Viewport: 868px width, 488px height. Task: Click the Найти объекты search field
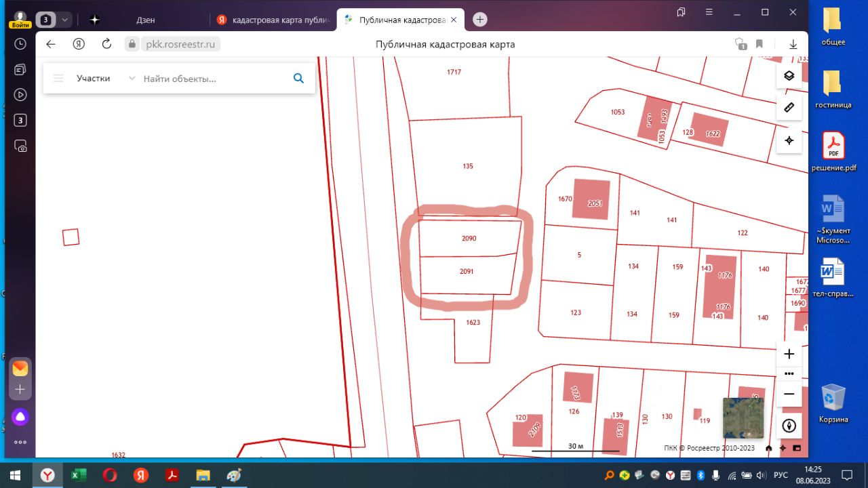click(214, 79)
